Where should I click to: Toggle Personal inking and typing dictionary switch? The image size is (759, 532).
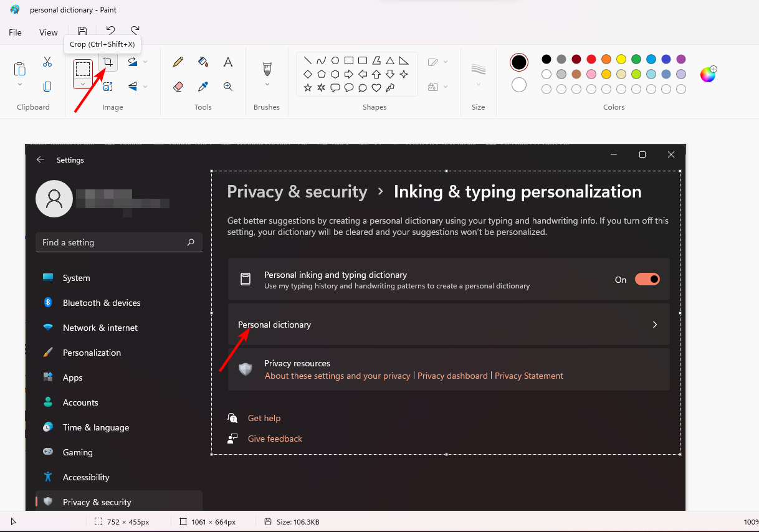647,279
